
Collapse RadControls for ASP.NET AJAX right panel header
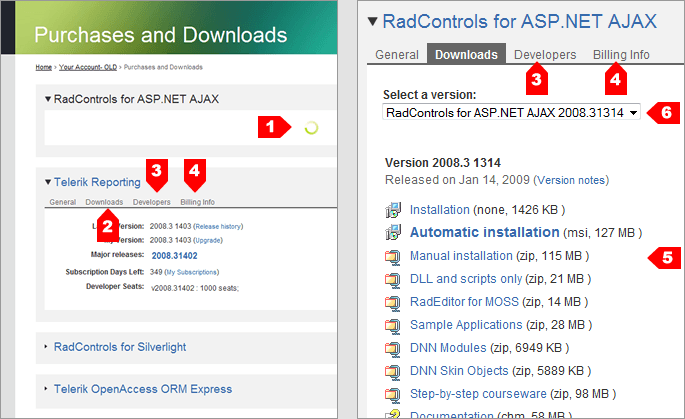(372, 21)
